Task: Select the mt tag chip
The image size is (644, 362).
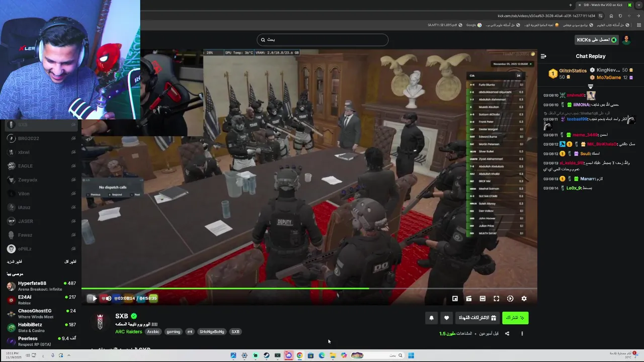Action: tap(190, 332)
